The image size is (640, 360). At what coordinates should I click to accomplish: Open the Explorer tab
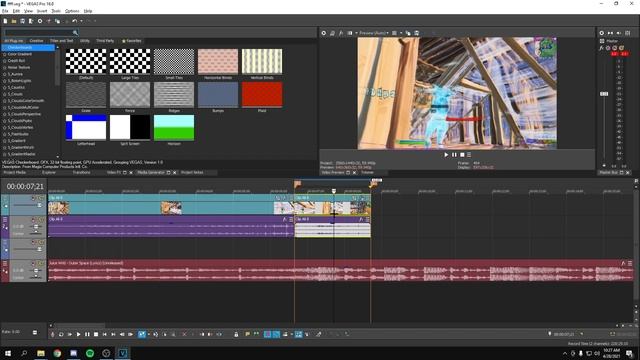pyautogui.click(x=49, y=173)
